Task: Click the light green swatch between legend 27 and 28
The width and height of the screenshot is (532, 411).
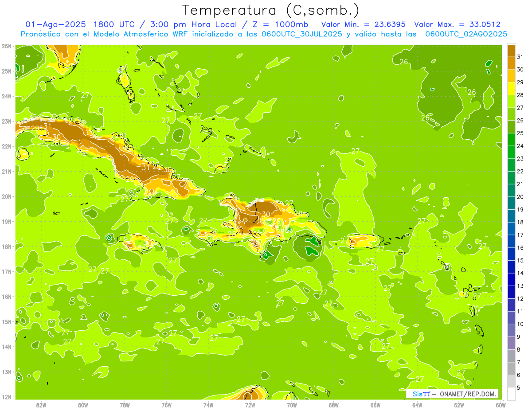Action: [x=511, y=102]
